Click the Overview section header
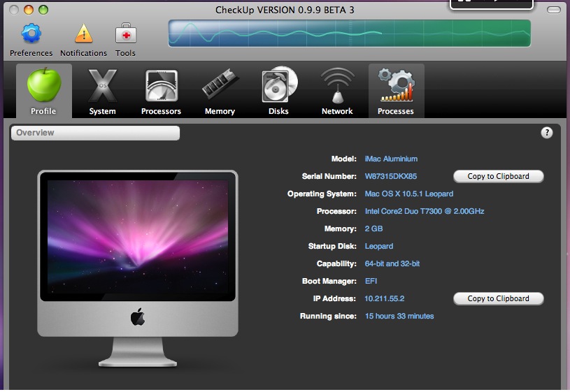This screenshot has height=392, width=570. pos(95,133)
